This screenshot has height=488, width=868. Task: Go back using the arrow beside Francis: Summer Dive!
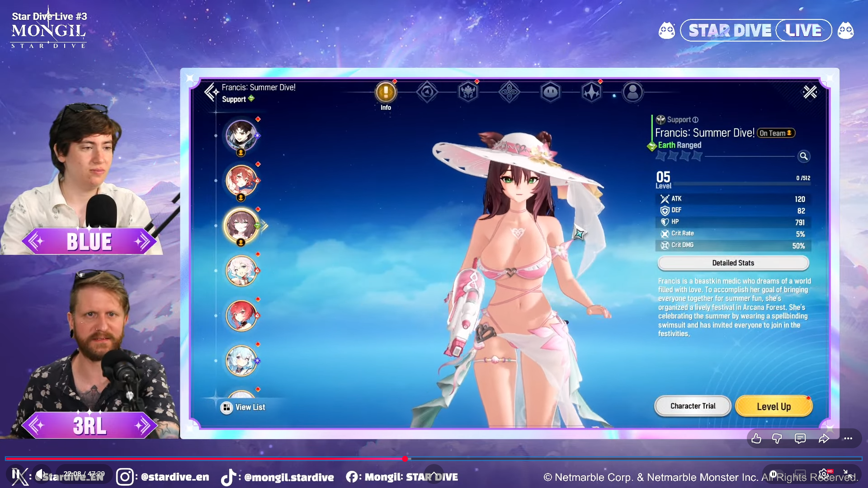(x=211, y=92)
